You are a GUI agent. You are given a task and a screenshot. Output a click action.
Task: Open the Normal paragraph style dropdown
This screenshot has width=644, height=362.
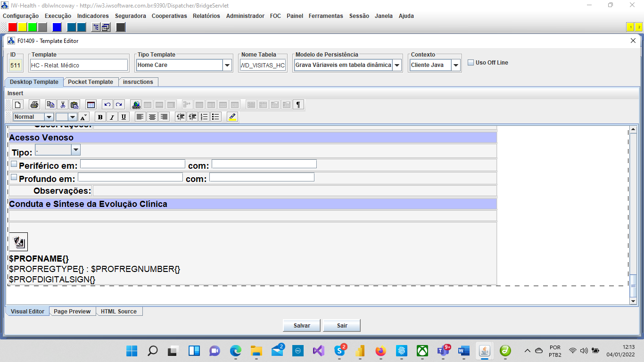[x=49, y=117]
